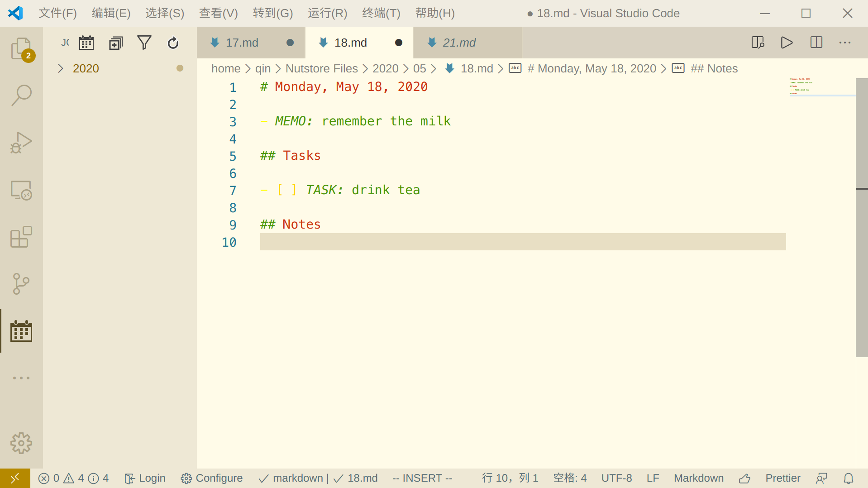Open Run and Debug view
Viewport: 868px width, 488px height.
[21, 143]
